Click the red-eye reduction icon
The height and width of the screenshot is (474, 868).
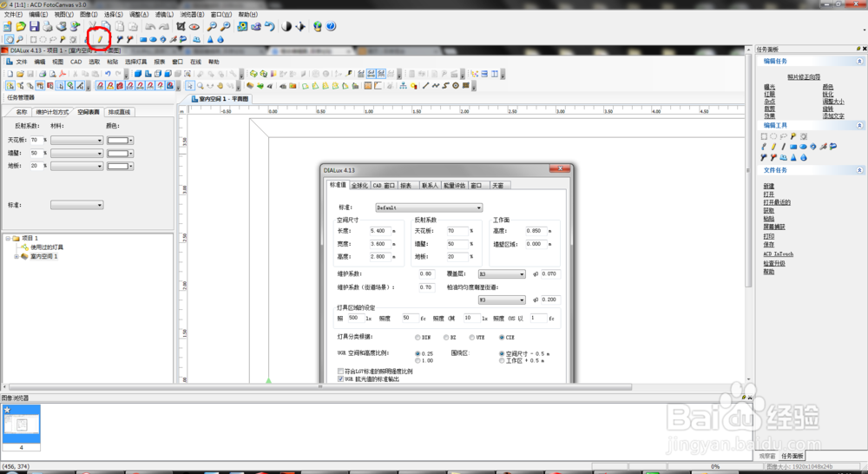point(194,27)
